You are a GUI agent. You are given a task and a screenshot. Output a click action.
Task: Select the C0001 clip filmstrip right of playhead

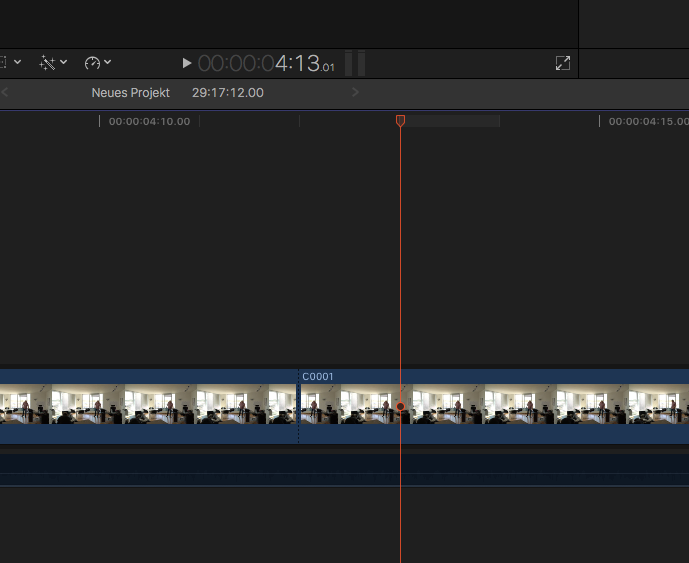click(540, 406)
